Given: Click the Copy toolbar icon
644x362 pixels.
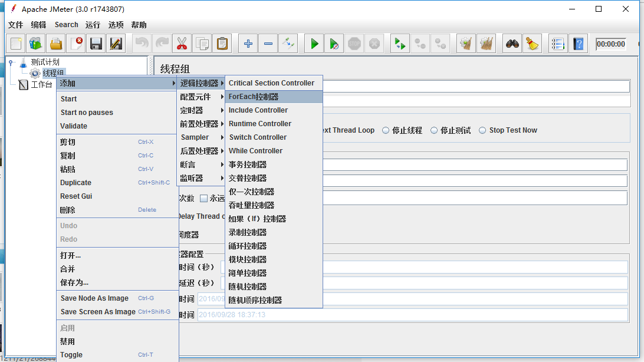Looking at the screenshot, I should (x=202, y=44).
